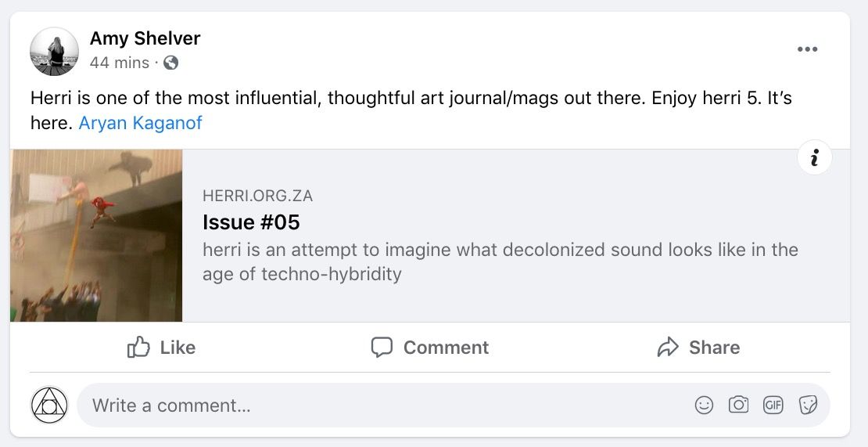868x447 pixels.
Task: Click Amy Shelver's profile picture
Action: (54, 51)
